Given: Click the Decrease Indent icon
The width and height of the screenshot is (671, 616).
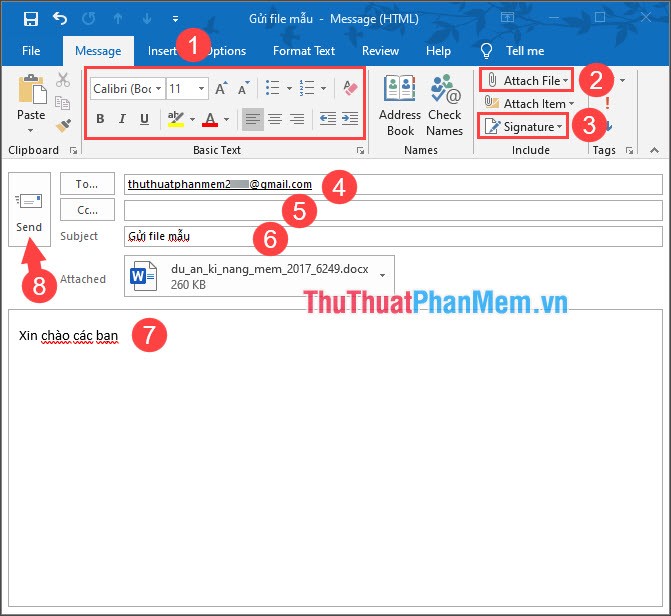Looking at the screenshot, I should pos(328,119).
